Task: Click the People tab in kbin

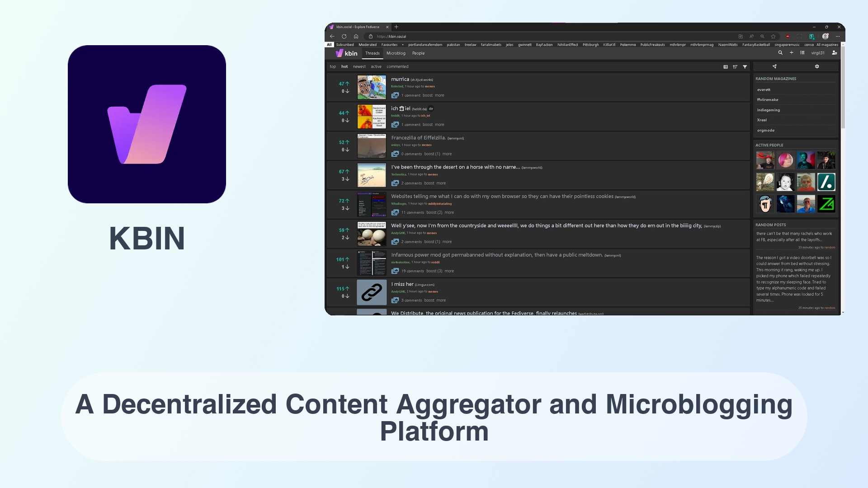Action: [x=419, y=53]
